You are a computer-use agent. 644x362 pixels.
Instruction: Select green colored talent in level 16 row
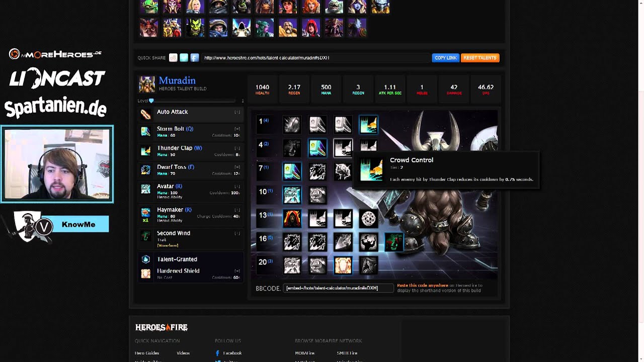coord(394,242)
